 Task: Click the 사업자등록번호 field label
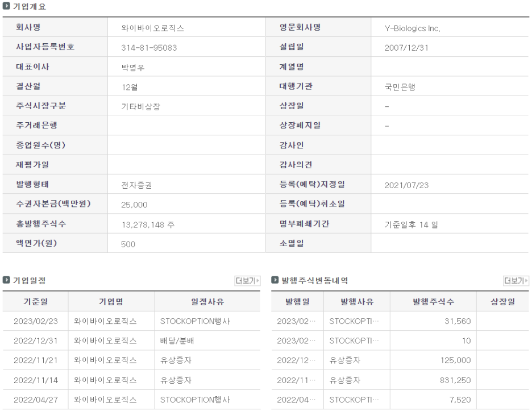pyautogui.click(x=45, y=47)
